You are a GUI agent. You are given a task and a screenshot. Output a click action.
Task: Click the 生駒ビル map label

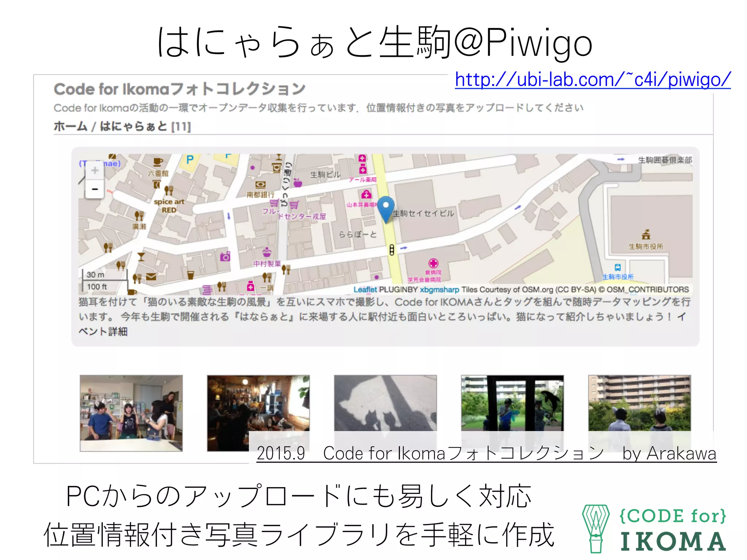click(x=325, y=174)
